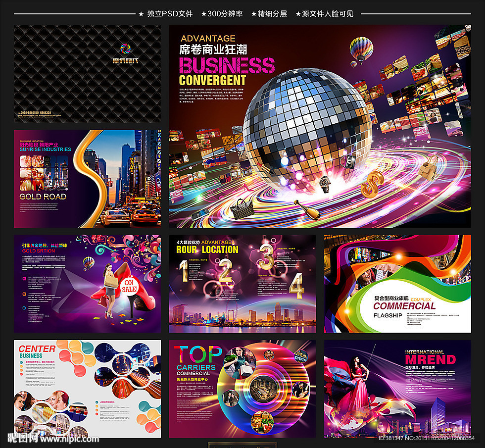
Task: Open the disco ball Business Convergent page
Action: pyautogui.click(x=320, y=126)
